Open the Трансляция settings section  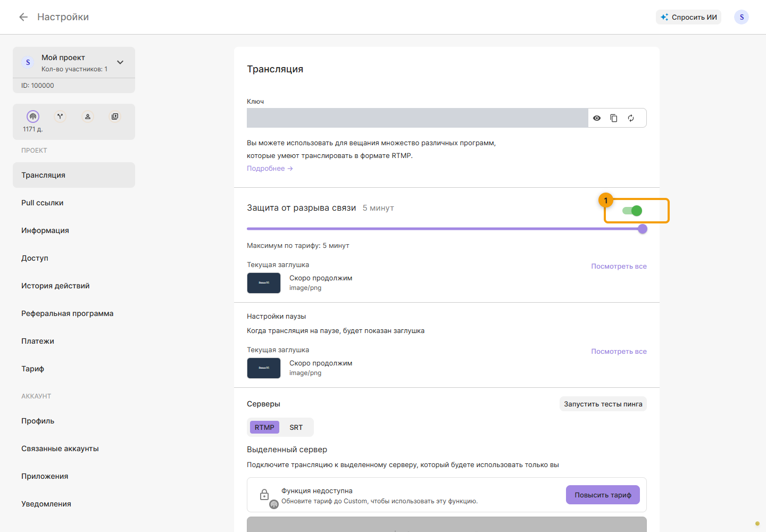(74, 175)
